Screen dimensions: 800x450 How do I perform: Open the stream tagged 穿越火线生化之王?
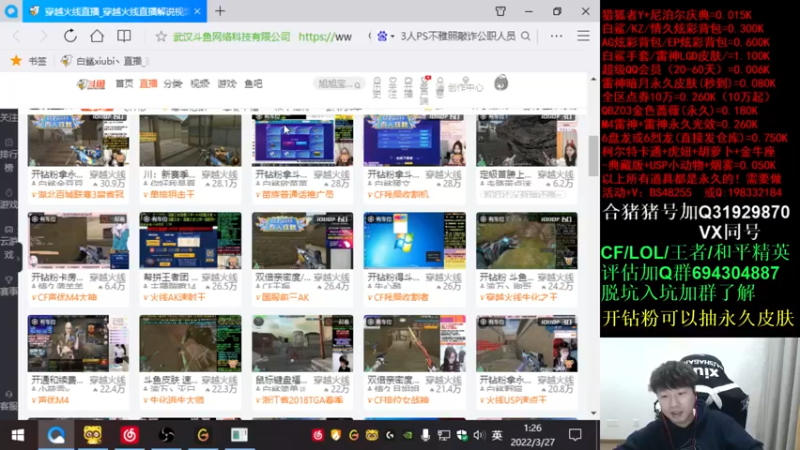click(x=527, y=241)
